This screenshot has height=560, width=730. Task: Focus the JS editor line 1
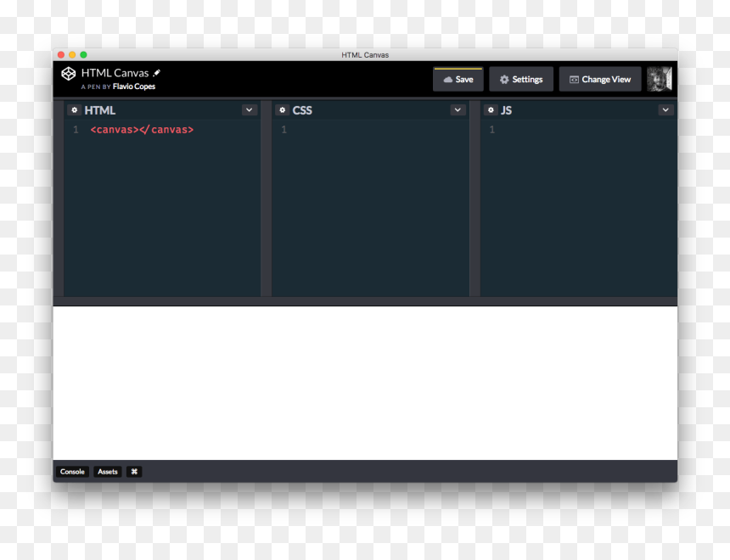(579, 130)
